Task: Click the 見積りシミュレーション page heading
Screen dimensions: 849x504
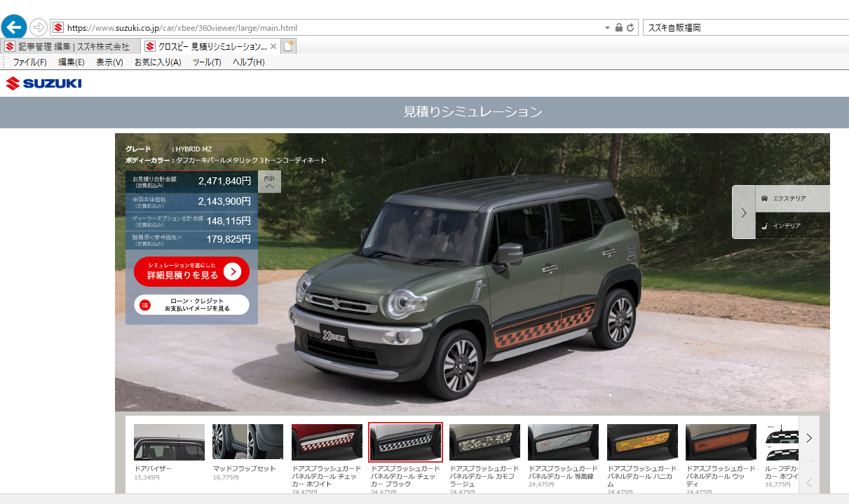Action: [473, 112]
